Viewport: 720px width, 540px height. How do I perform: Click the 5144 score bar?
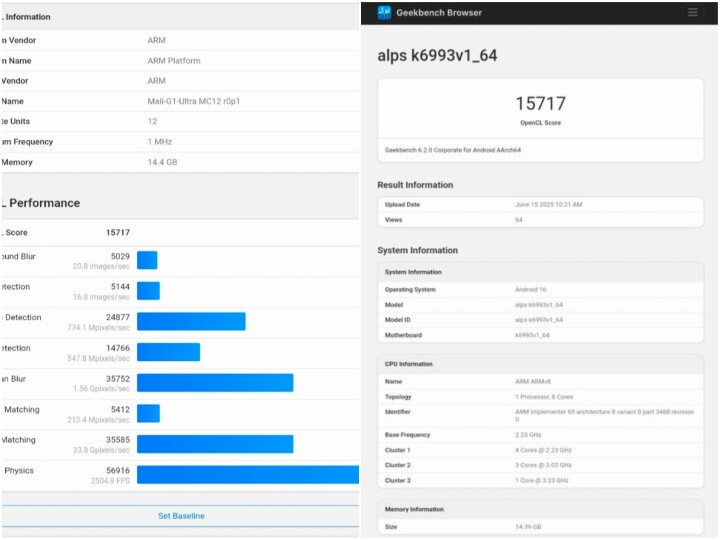coord(148,291)
